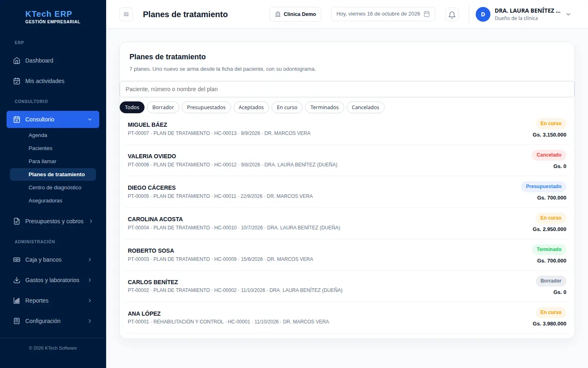Click the blue D user avatar
The height and width of the screenshot is (368, 588).
pyautogui.click(x=483, y=14)
